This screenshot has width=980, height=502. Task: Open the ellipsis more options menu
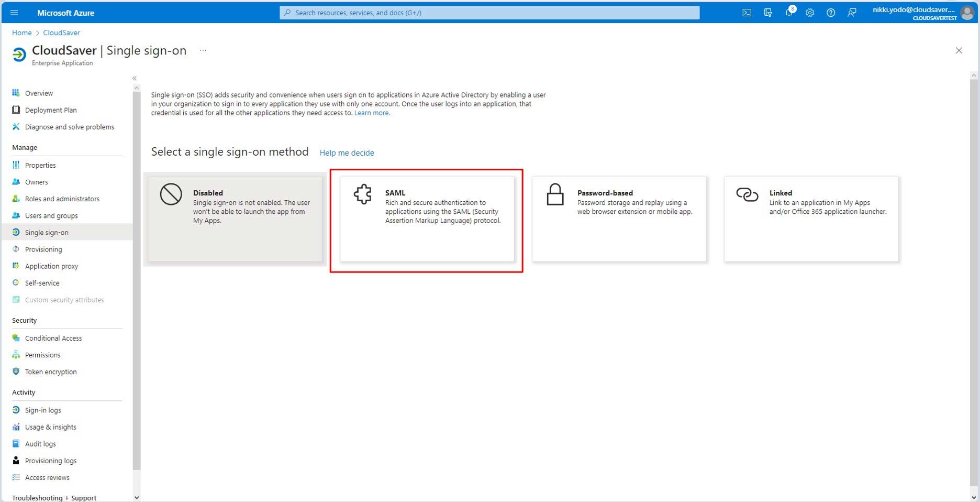click(x=203, y=51)
